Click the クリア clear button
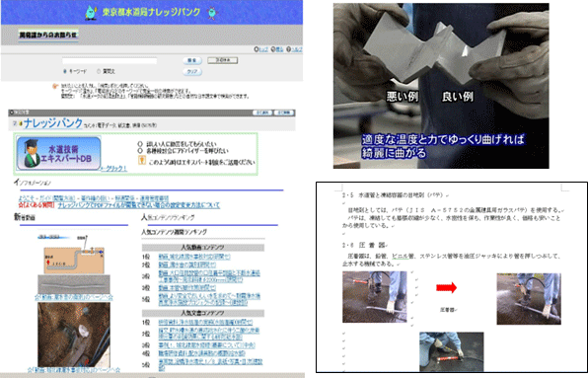The image size is (588, 378). tap(192, 72)
